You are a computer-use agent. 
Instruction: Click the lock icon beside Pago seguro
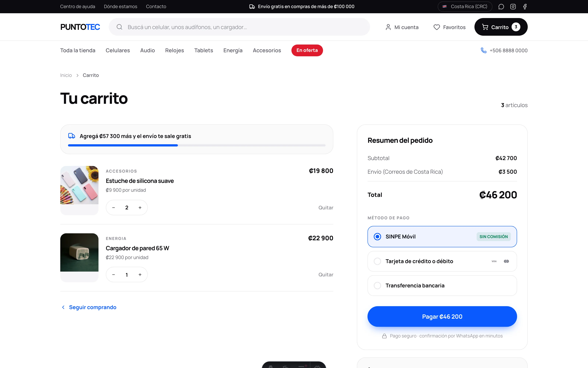[384, 336]
